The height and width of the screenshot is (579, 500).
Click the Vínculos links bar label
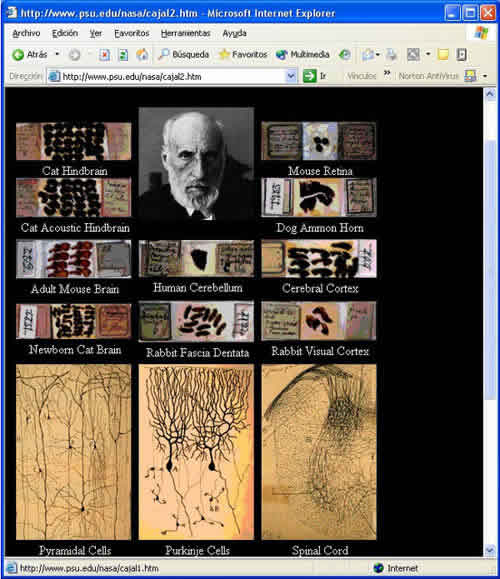362,76
